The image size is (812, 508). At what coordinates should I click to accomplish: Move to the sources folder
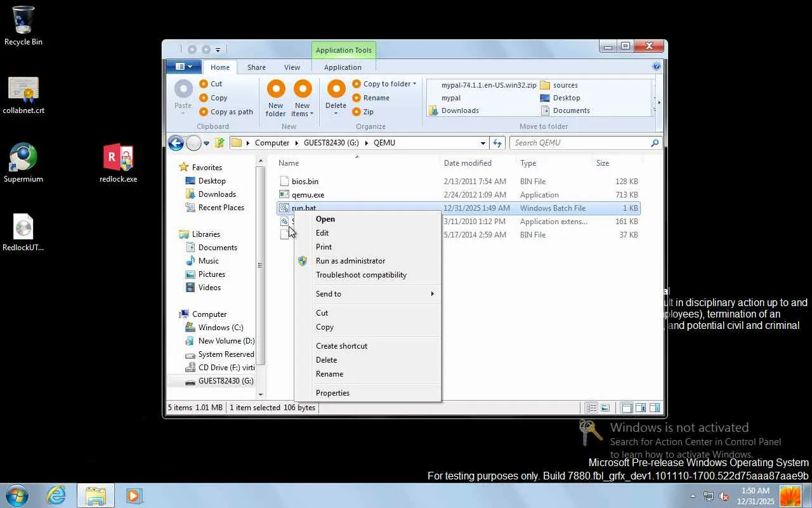559,85
